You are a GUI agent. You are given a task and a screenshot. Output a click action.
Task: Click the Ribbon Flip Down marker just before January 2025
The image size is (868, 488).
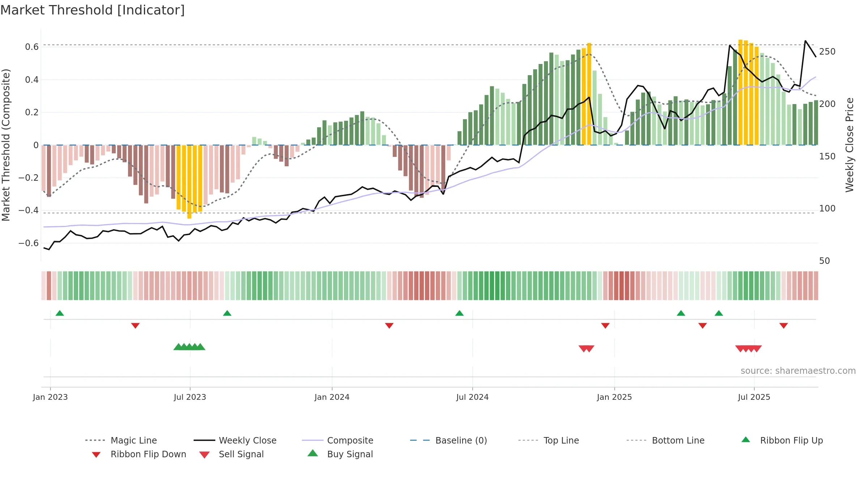[x=605, y=325]
